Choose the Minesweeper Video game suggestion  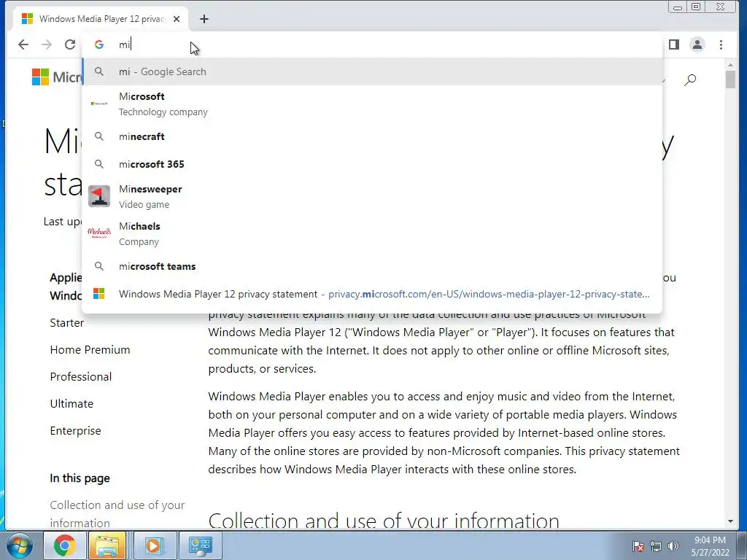pyautogui.click(x=372, y=196)
